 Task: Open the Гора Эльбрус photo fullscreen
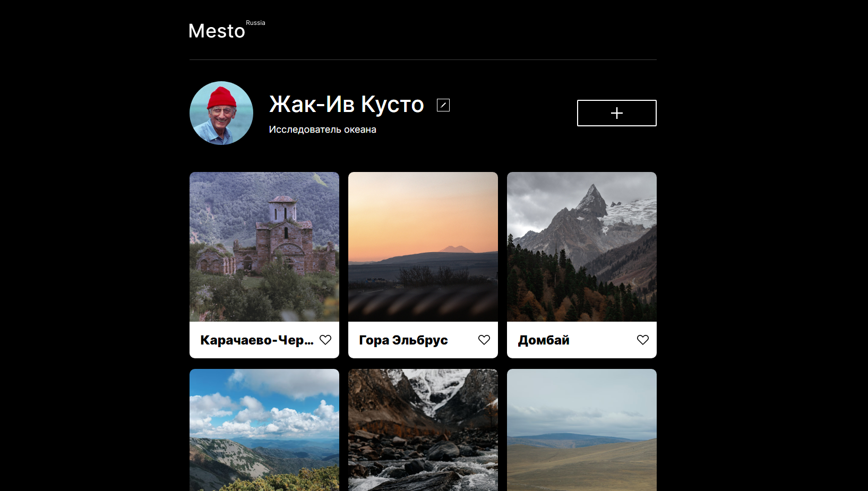coord(423,247)
